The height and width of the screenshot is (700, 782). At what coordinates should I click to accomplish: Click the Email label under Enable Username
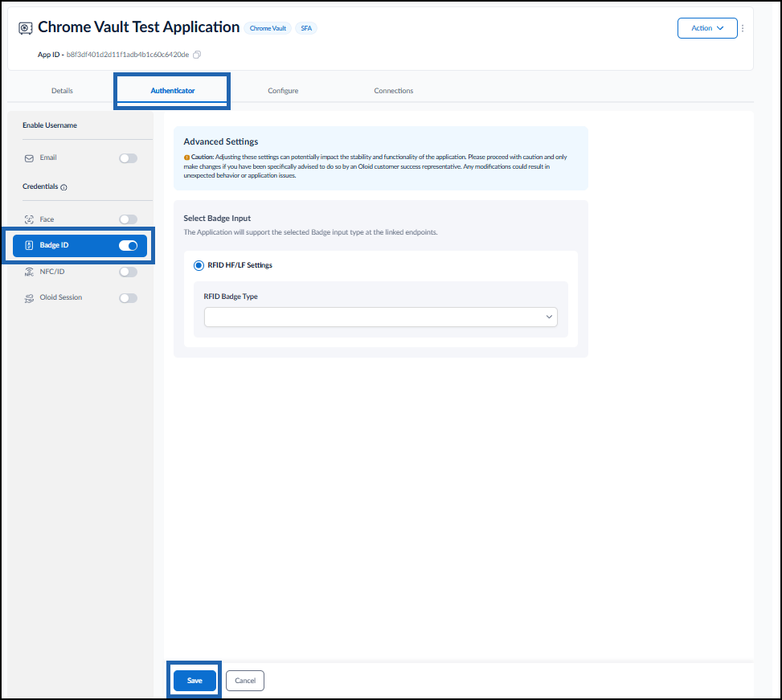(x=48, y=158)
